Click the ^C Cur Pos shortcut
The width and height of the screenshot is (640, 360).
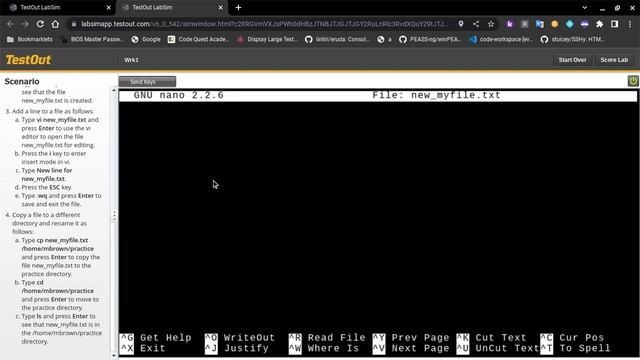[x=572, y=338]
